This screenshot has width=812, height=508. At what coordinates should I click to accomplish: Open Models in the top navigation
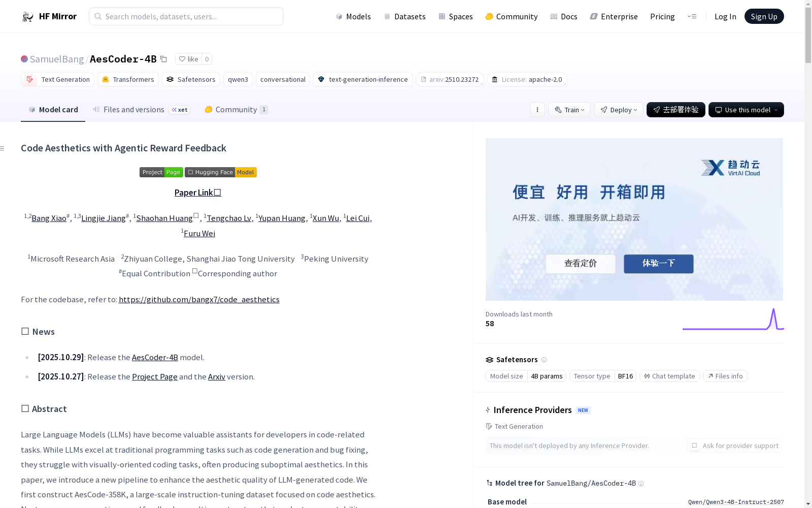point(353,17)
